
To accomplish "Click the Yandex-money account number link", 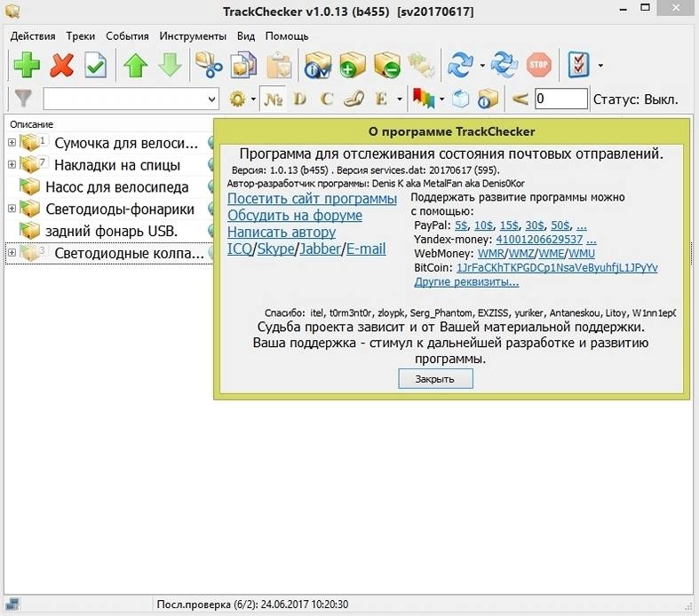I will [539, 240].
